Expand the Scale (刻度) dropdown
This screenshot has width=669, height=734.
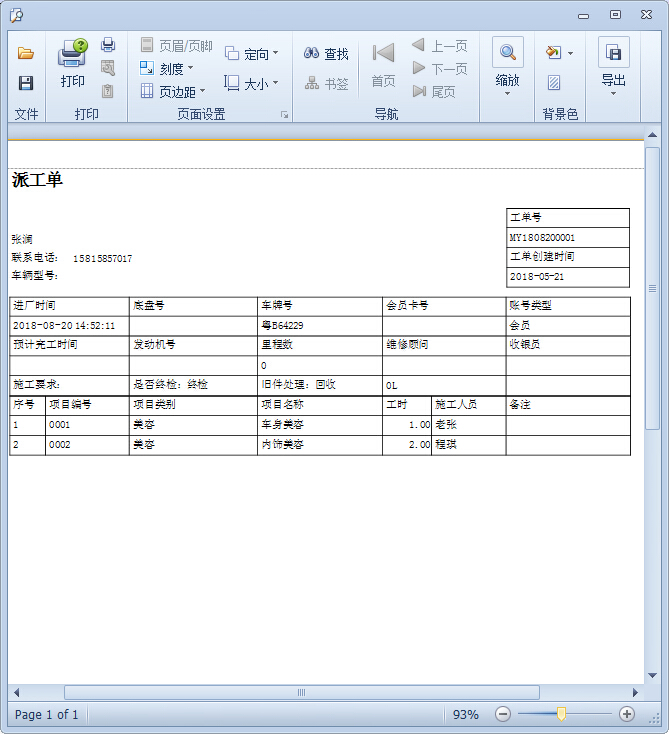(x=166, y=69)
